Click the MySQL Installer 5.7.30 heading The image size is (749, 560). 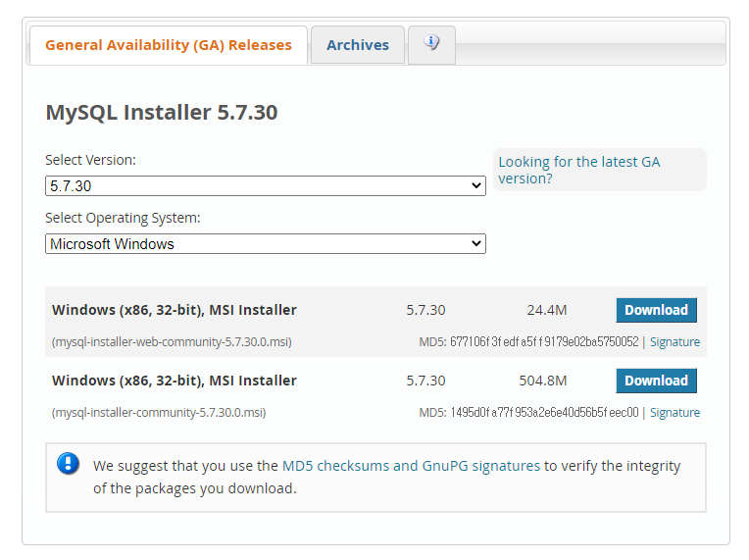pos(162,113)
